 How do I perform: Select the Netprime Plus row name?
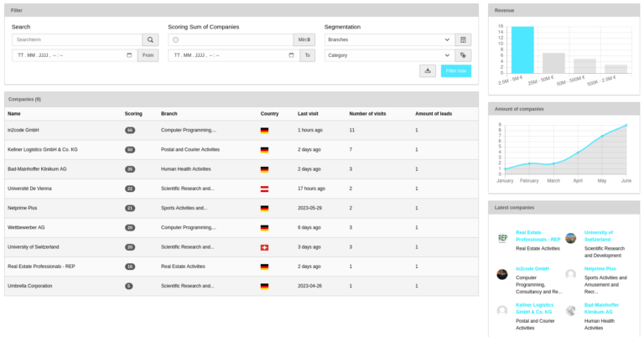point(22,208)
